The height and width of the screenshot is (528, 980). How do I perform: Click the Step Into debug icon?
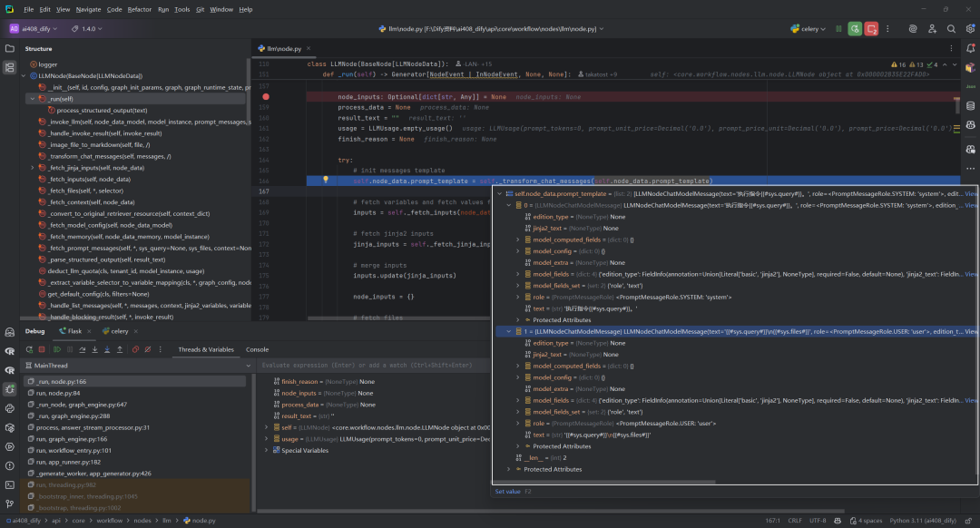coord(94,349)
